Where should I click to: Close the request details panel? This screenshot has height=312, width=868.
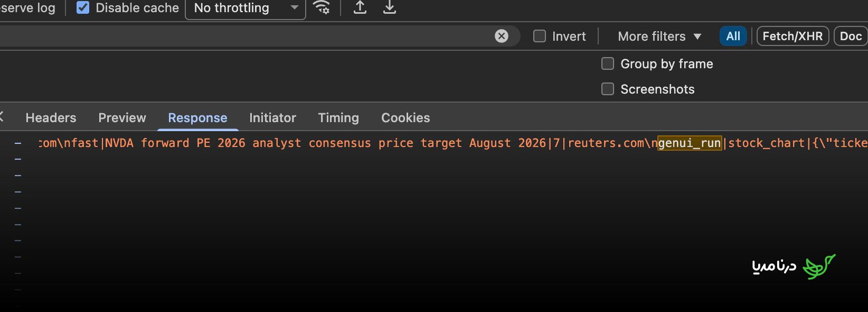(2, 117)
